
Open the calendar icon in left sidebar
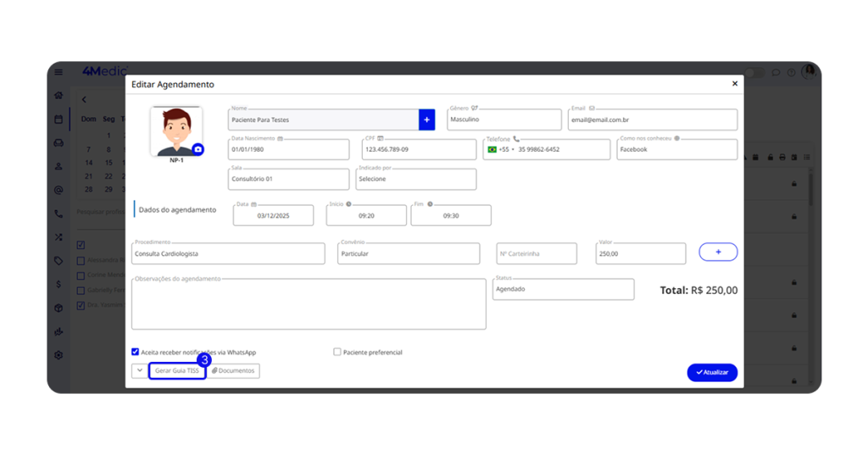coord(58,119)
